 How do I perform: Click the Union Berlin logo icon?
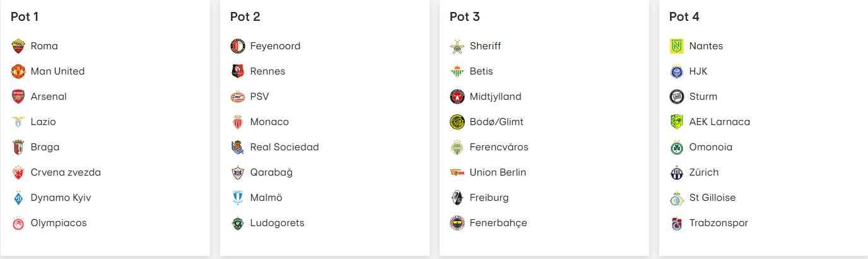click(x=457, y=172)
